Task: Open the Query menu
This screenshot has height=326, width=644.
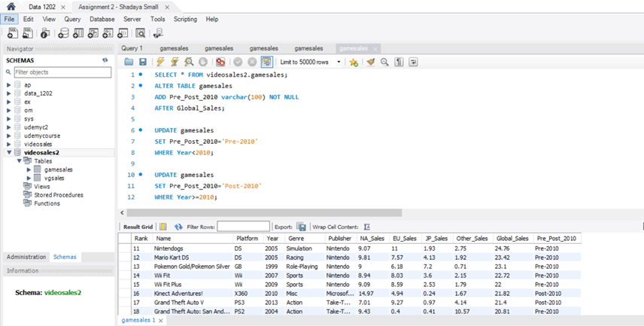Action: 72,19
